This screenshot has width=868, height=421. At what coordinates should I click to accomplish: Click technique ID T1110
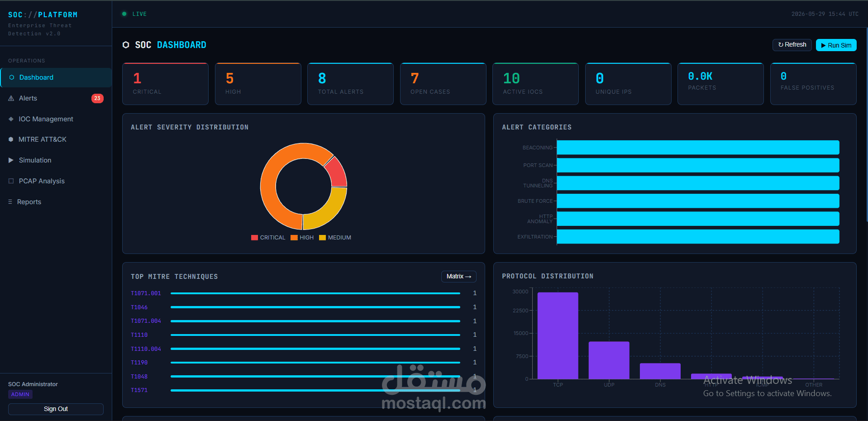[x=139, y=335]
